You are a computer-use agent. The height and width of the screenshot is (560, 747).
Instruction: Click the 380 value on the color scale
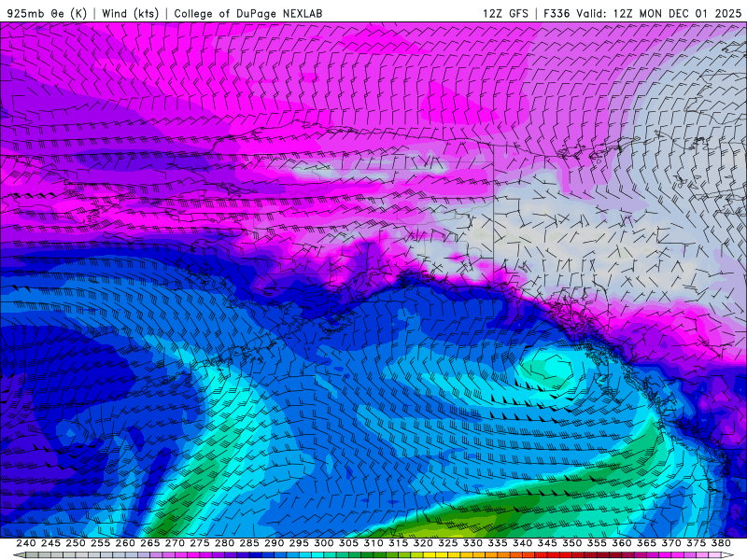pyautogui.click(x=721, y=543)
